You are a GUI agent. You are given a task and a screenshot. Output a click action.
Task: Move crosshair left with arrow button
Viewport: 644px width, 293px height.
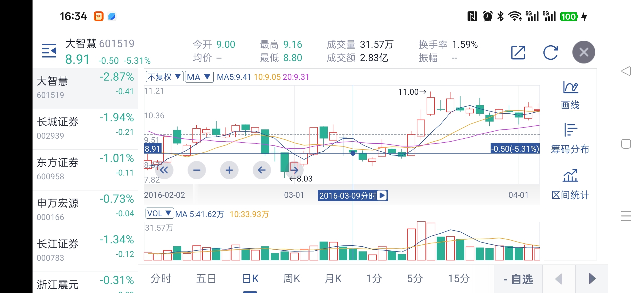click(x=262, y=170)
